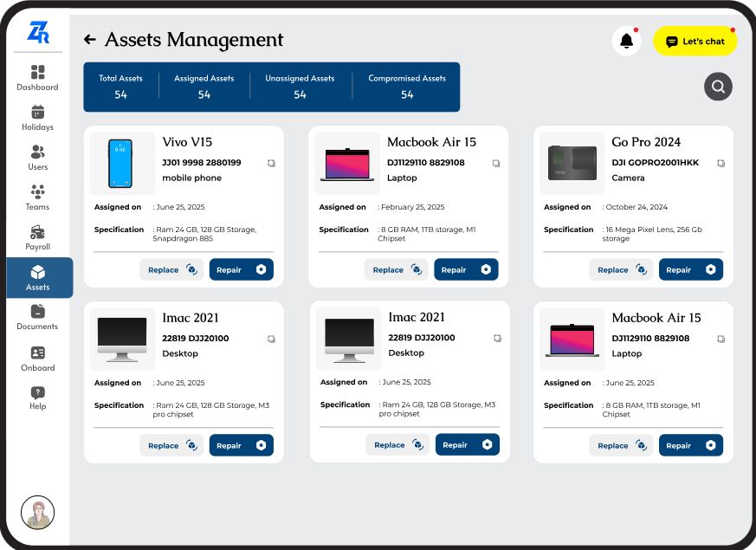
Task: Select the Compromised Assets stat
Action: [407, 87]
